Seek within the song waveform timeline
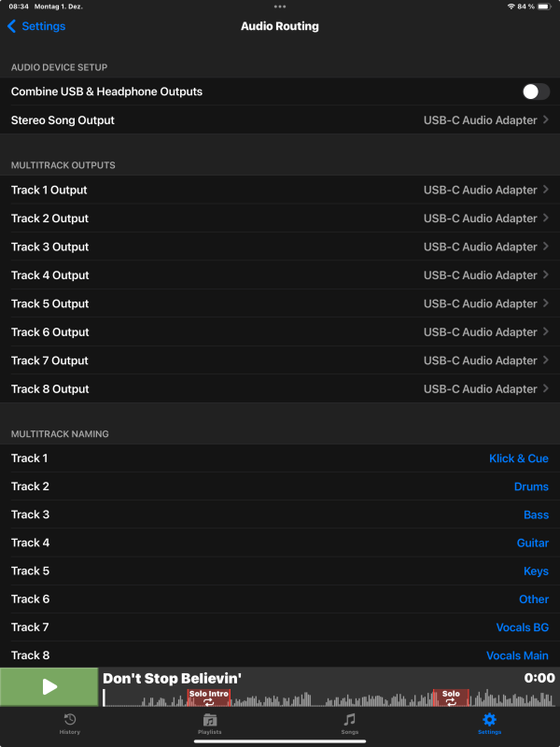560x747 pixels. pyautogui.click(x=327, y=698)
